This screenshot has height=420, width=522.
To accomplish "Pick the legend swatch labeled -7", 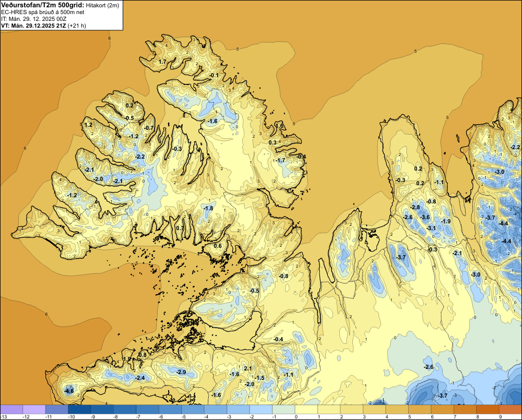I will pos(147,409).
